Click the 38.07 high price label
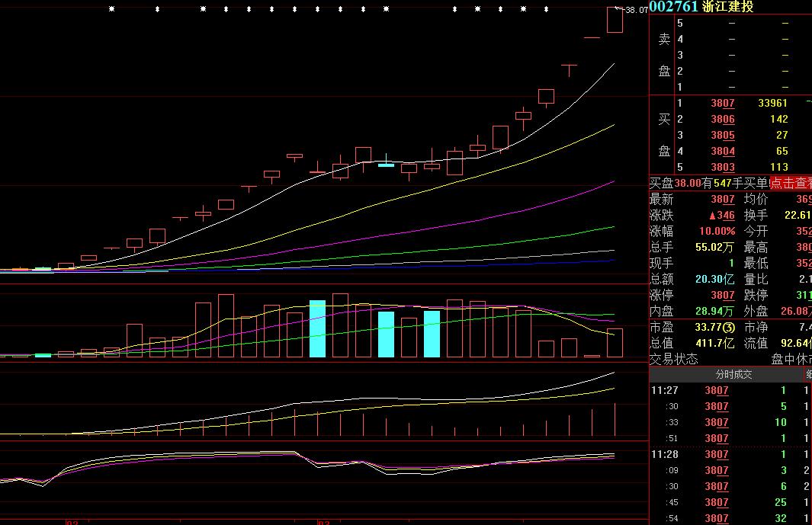The height and width of the screenshot is (525, 812). [x=636, y=10]
